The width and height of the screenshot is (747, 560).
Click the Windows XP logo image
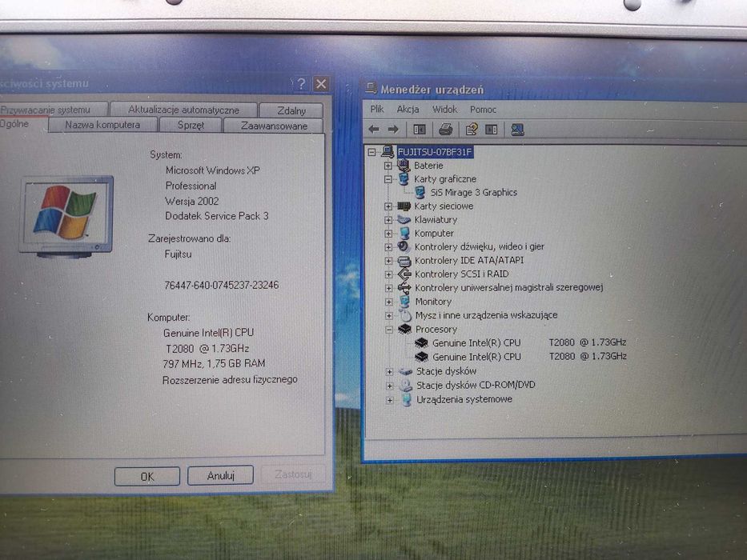[x=66, y=216]
